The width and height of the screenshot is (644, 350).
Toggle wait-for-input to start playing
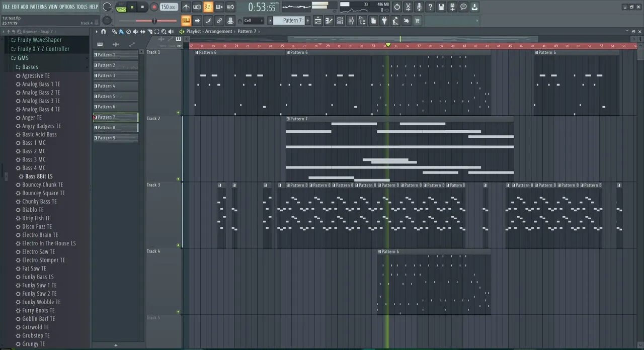pyautogui.click(x=197, y=7)
